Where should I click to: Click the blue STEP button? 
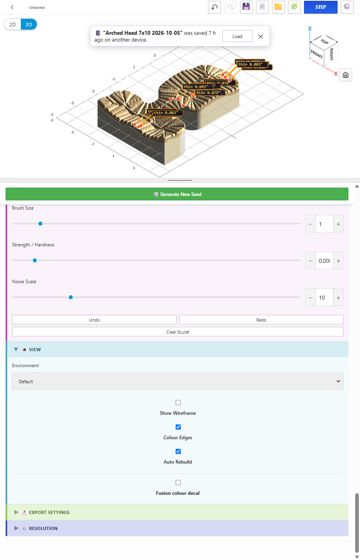(320, 7)
